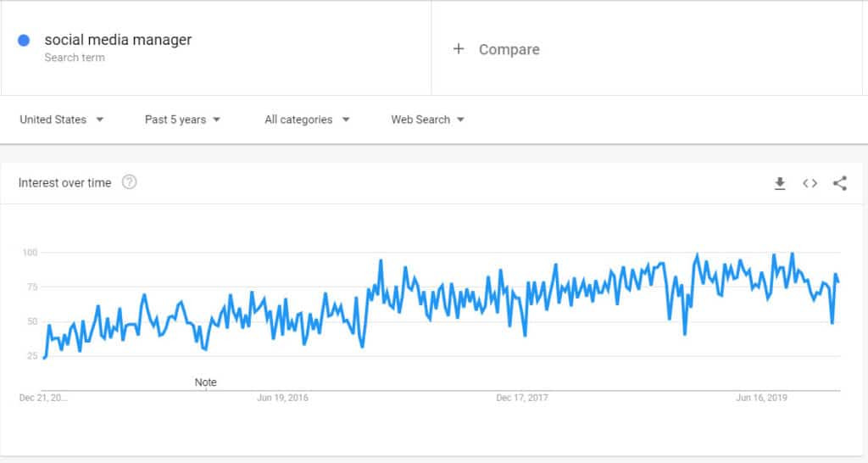Click the Compare button

click(x=496, y=49)
